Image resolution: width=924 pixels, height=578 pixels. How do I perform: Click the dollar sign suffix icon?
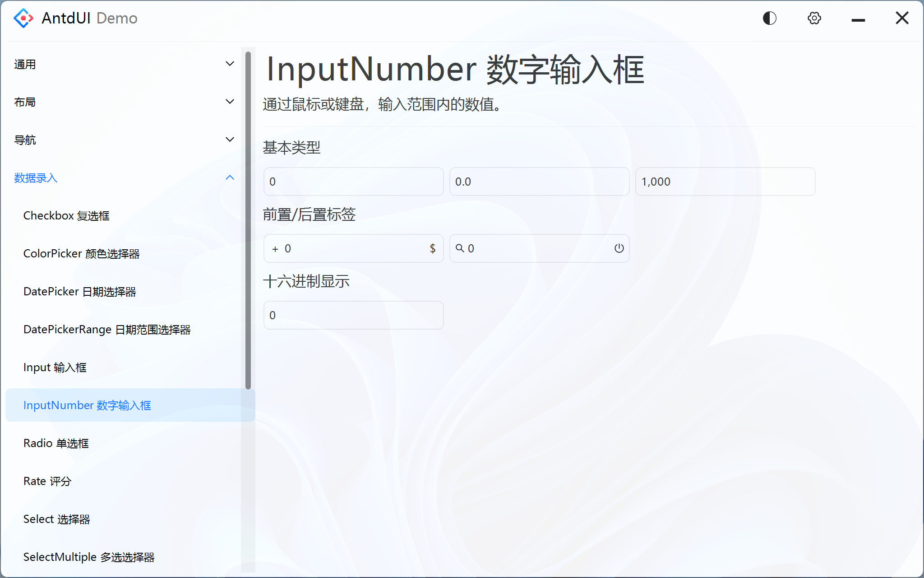(432, 248)
